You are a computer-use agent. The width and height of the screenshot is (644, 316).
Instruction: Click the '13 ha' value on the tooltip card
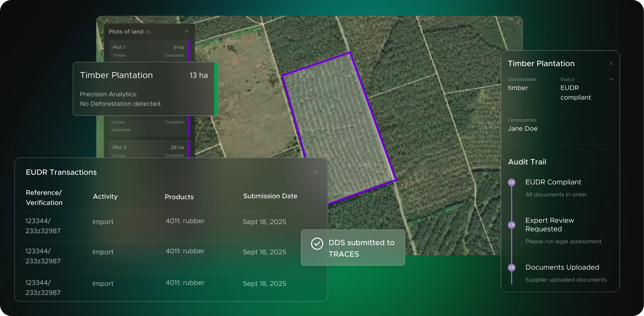198,75
